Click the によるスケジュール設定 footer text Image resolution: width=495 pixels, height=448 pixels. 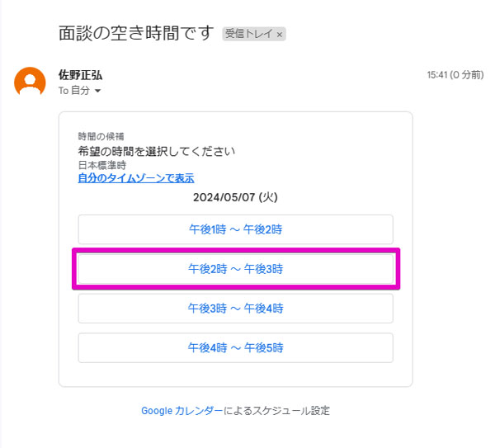[276, 410]
